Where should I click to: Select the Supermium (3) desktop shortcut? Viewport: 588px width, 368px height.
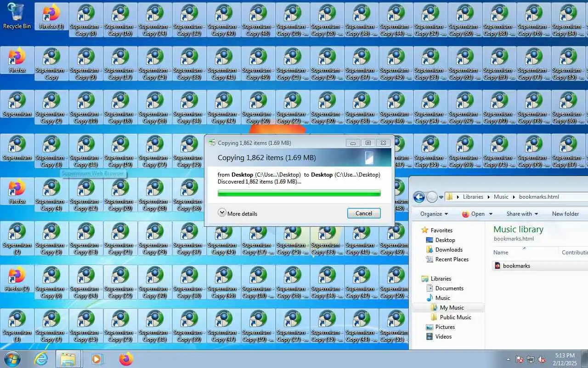(x=17, y=326)
